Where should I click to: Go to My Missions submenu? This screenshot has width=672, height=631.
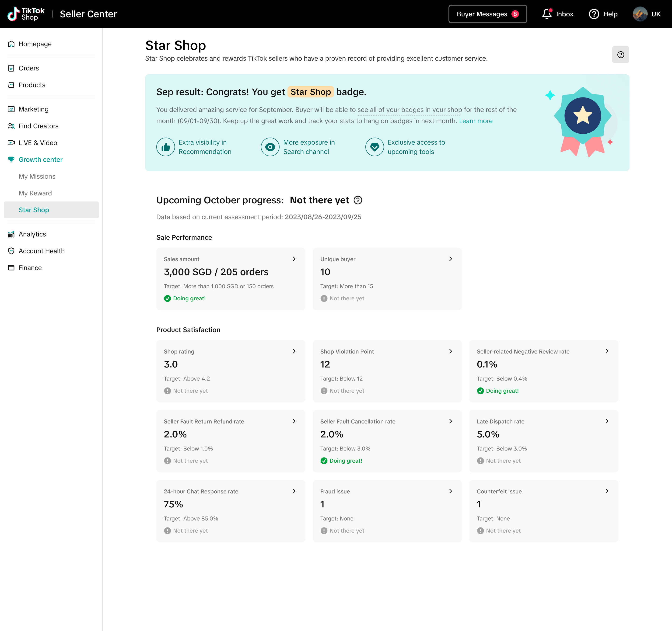click(x=37, y=176)
